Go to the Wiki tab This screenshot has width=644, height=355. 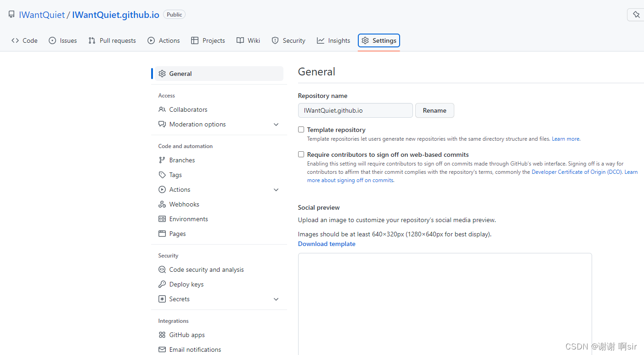coord(249,40)
